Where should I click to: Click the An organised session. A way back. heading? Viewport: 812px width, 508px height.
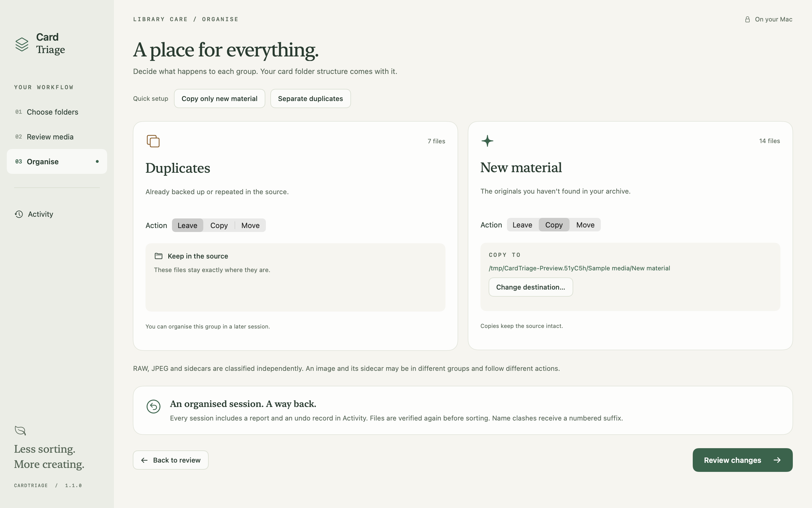click(243, 404)
